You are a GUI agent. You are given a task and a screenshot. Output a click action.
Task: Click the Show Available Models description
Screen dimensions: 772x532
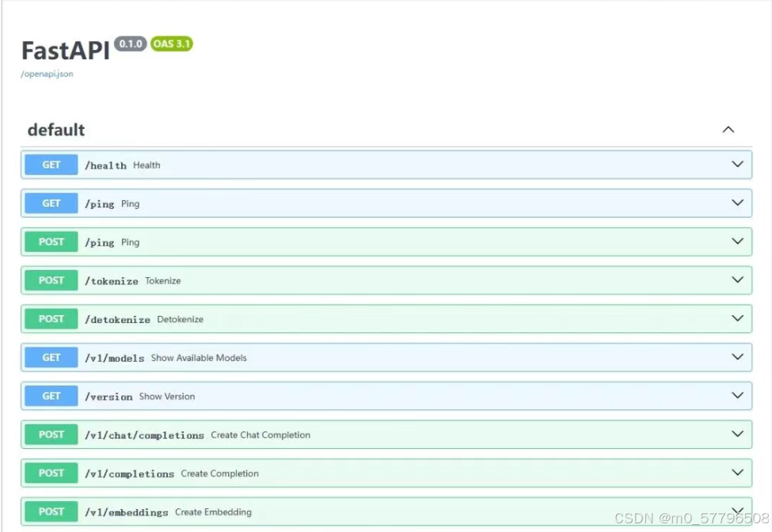click(x=199, y=358)
